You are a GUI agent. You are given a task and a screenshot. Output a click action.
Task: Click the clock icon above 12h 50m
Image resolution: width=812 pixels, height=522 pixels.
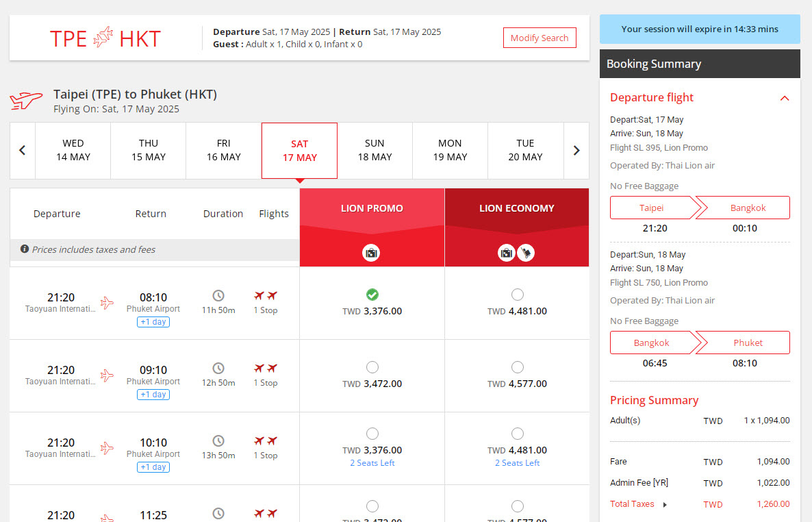point(218,368)
